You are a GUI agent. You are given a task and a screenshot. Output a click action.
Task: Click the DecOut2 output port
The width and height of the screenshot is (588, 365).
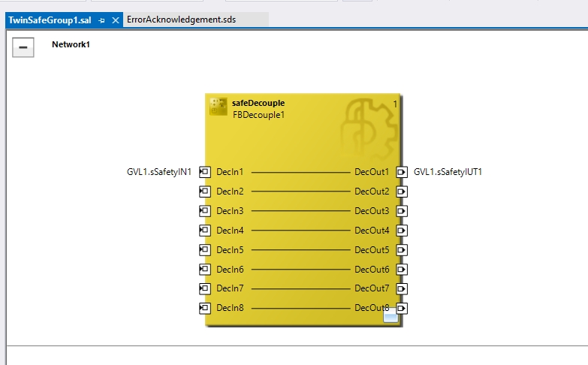[x=402, y=192]
